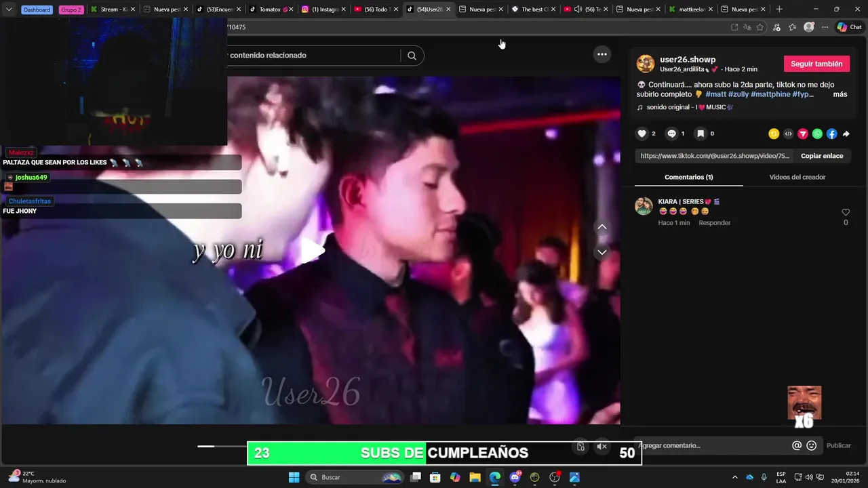Click Copiar enlace button

(822, 156)
